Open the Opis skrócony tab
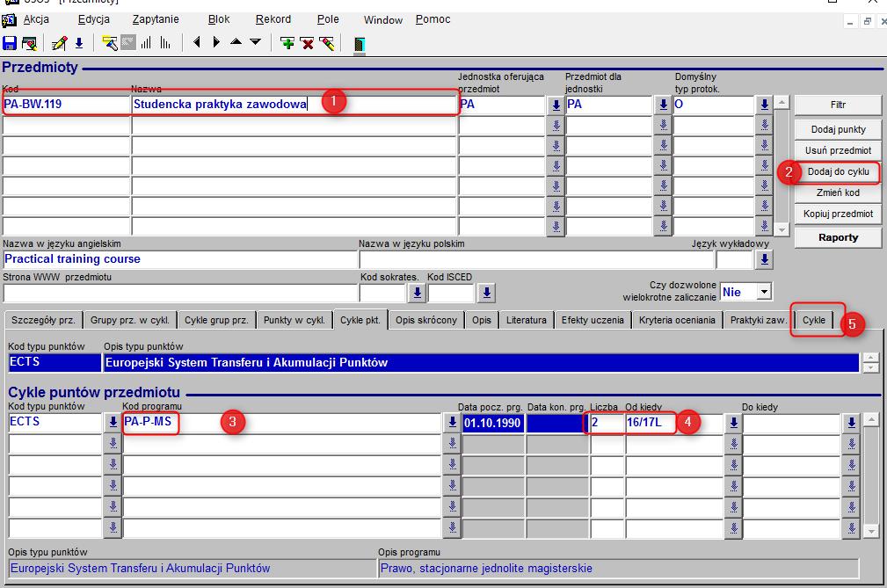Viewport: 887px width, 588px height. (x=426, y=320)
